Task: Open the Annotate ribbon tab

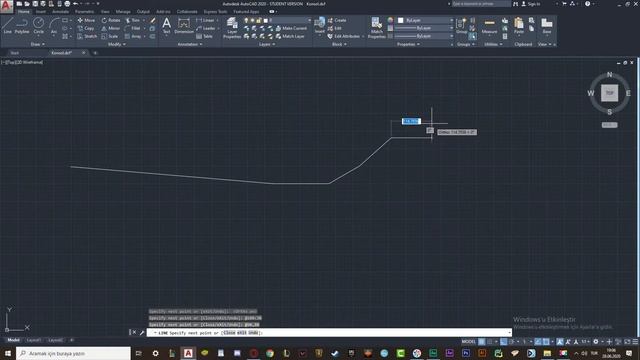Action: pos(60,11)
